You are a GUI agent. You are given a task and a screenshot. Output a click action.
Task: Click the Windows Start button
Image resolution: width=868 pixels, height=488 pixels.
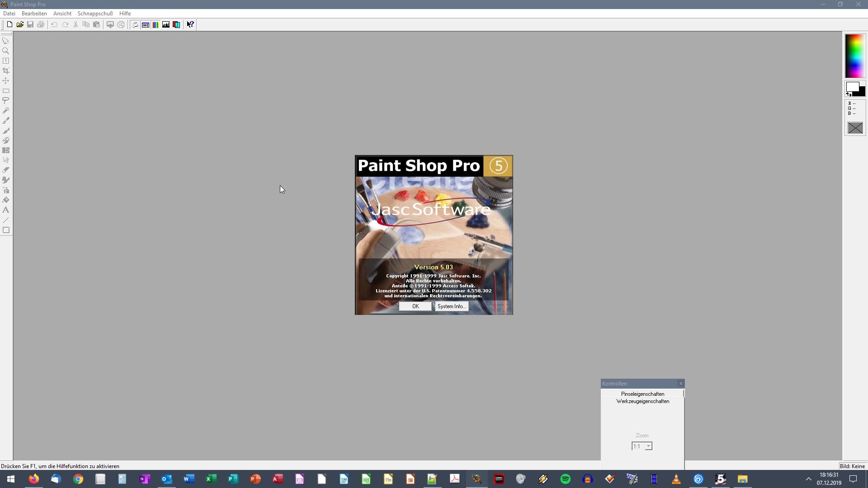pos(11,479)
